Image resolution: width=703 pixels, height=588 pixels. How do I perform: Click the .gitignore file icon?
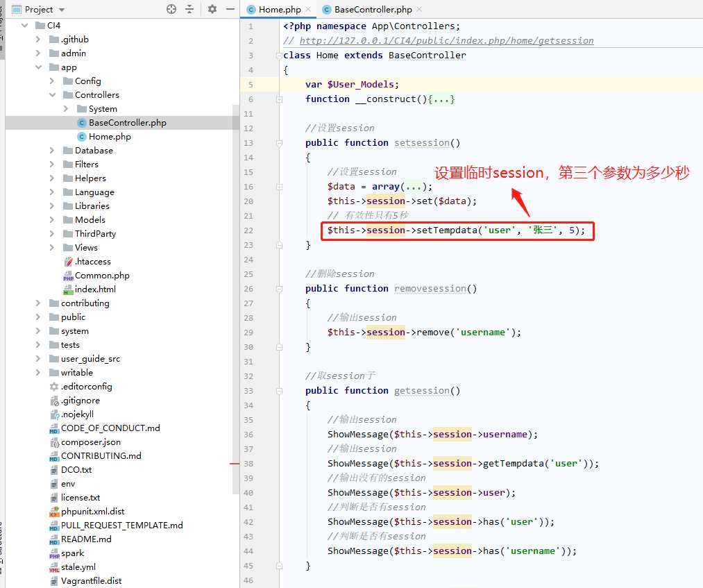pos(54,401)
